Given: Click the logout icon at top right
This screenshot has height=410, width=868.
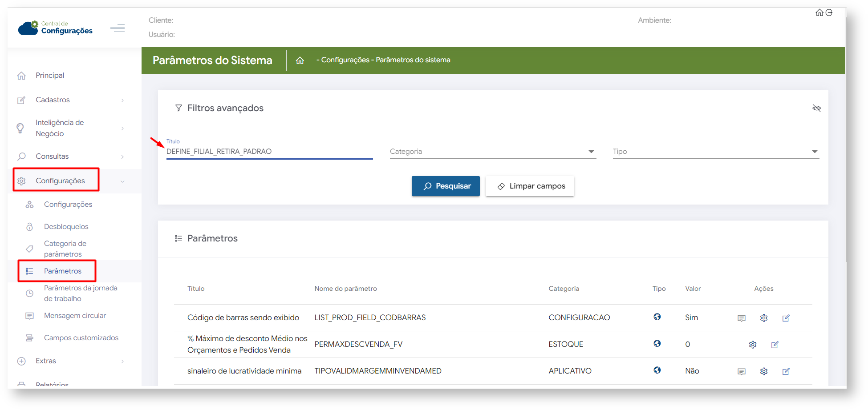Looking at the screenshot, I should click(829, 13).
